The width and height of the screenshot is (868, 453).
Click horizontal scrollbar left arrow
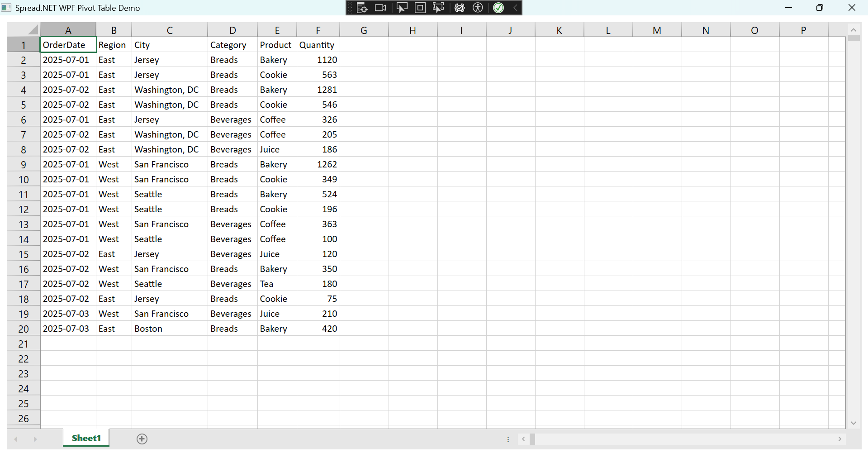pyautogui.click(x=523, y=439)
